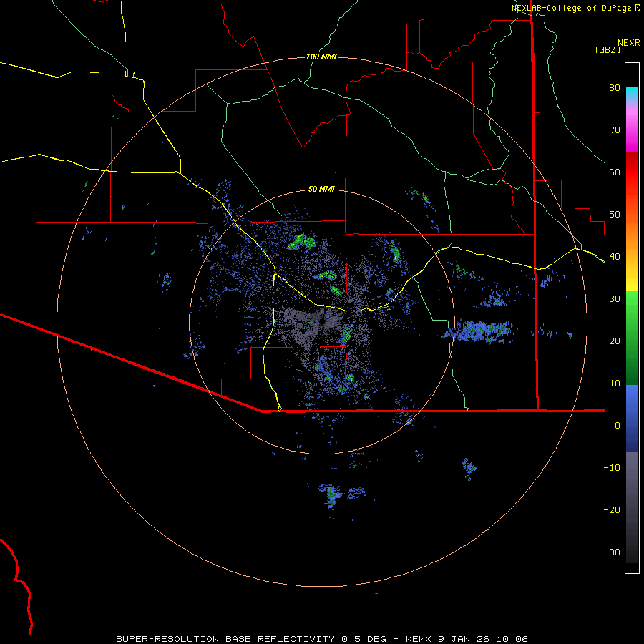Click the 10 dBZ scale value
Viewport: 644px width, 644px height.
615,384
